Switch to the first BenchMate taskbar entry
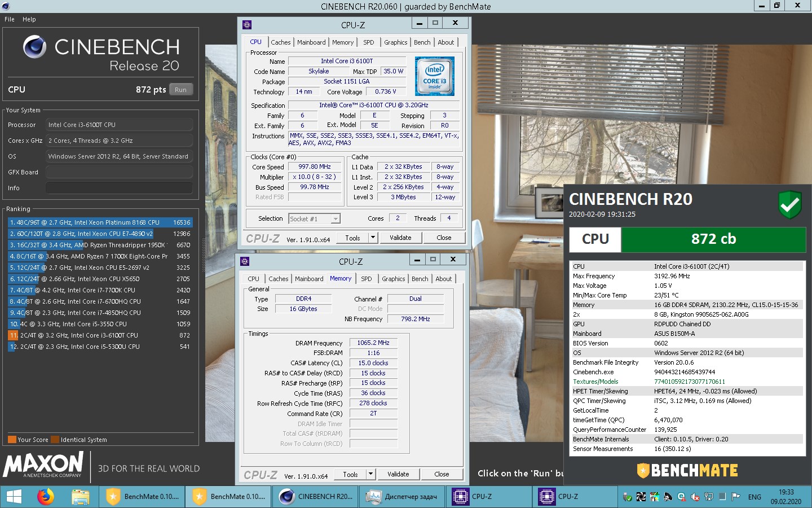The height and width of the screenshot is (508, 812). pyautogui.click(x=143, y=497)
